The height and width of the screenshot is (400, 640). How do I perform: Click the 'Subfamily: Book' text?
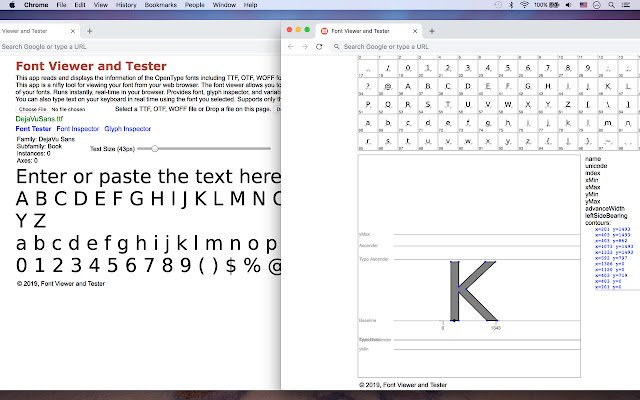pos(39,146)
